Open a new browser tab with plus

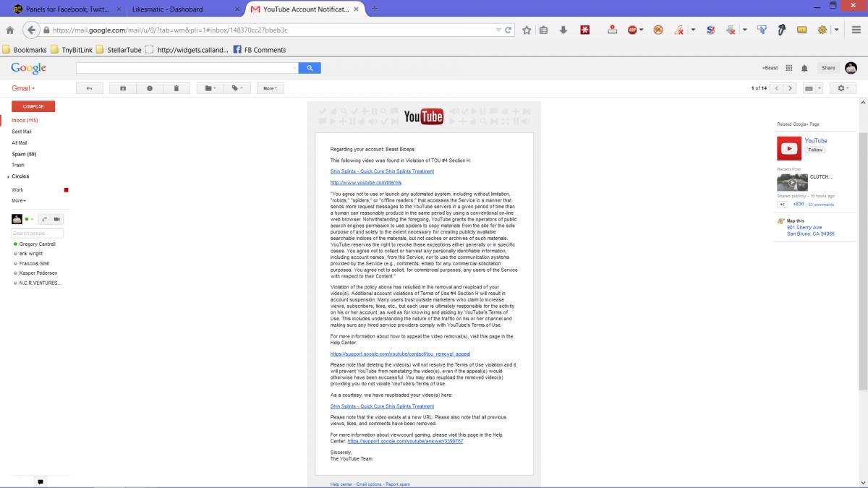pos(374,9)
